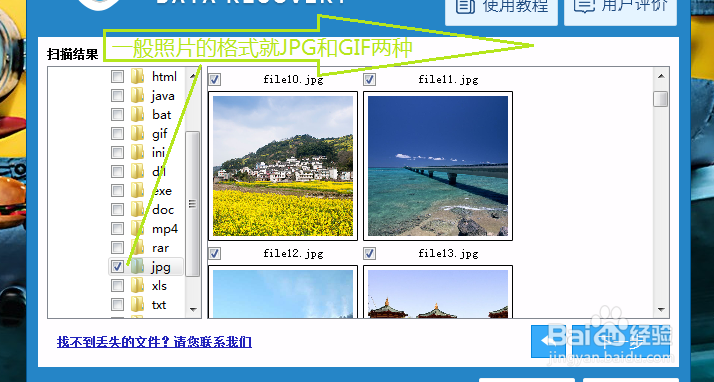Screen dimensions: 714x382
Task: Click preview pane scrollbar down arrow
Action: [x=661, y=310]
